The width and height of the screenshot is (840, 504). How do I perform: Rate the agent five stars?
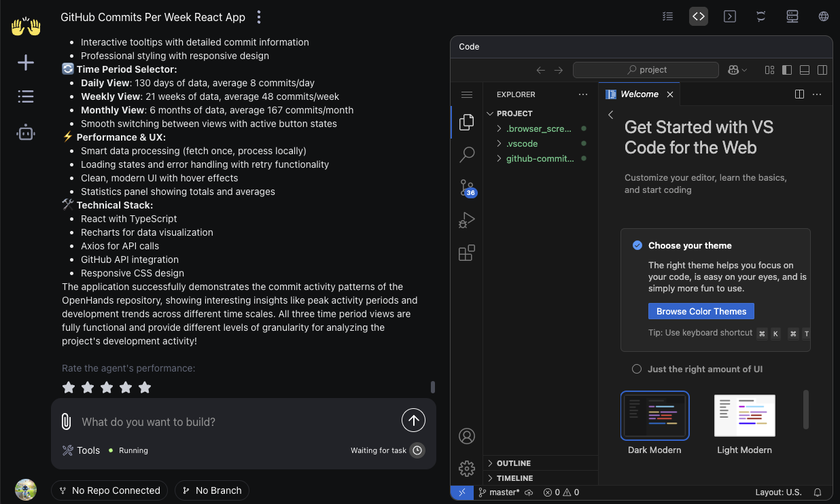click(x=145, y=387)
